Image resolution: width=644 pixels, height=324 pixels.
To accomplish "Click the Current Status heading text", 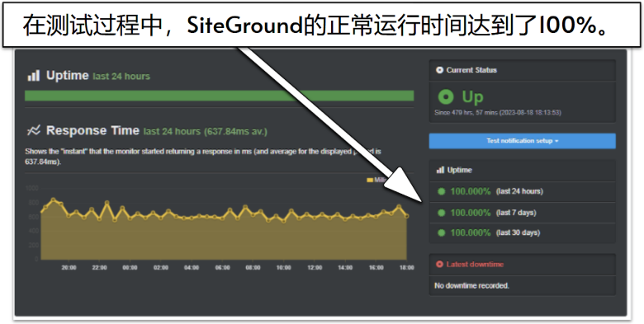I will point(471,70).
